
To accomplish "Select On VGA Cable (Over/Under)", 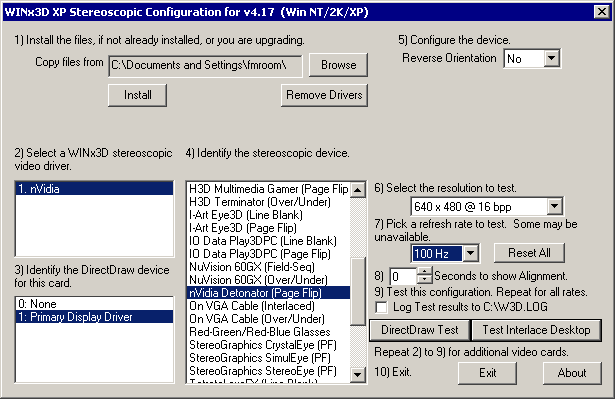I will (268, 319).
